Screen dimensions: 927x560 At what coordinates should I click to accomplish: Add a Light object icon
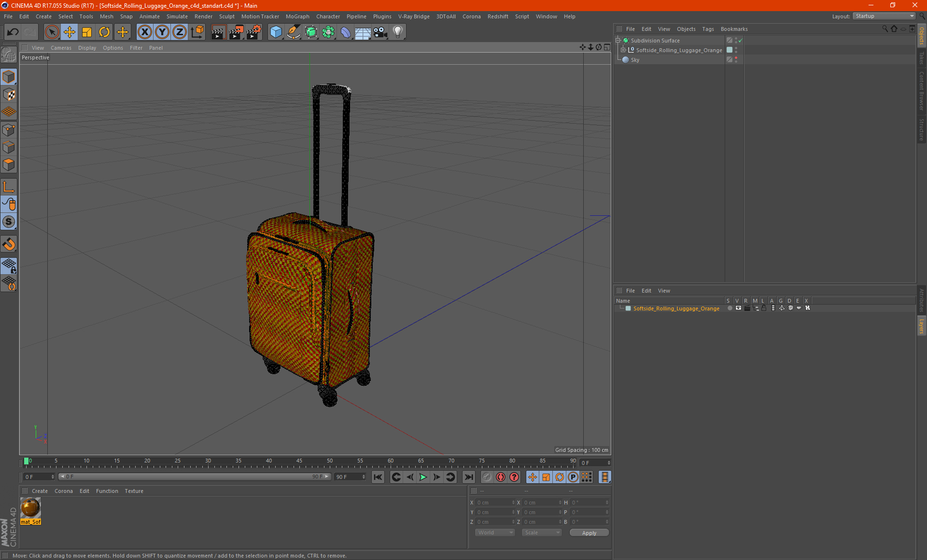[397, 32]
